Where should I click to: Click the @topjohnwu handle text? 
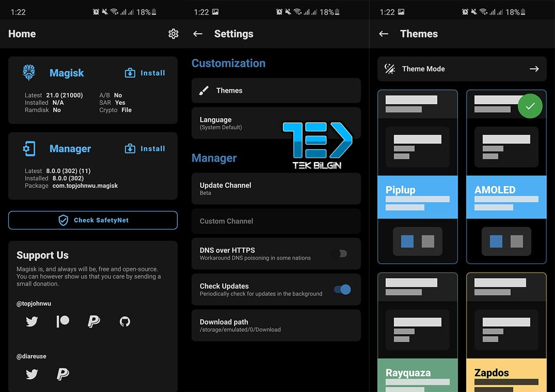click(34, 304)
